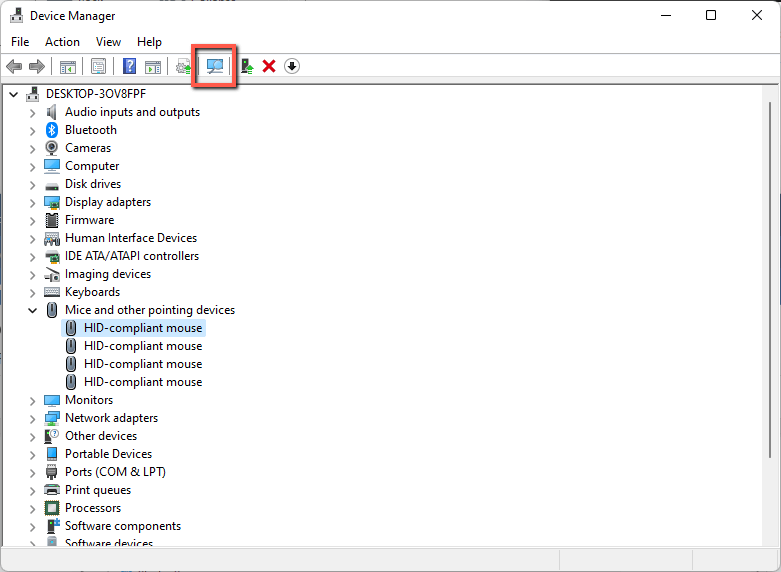Click the Audio inputs speaker icon
The image size is (781, 572).
tap(51, 112)
